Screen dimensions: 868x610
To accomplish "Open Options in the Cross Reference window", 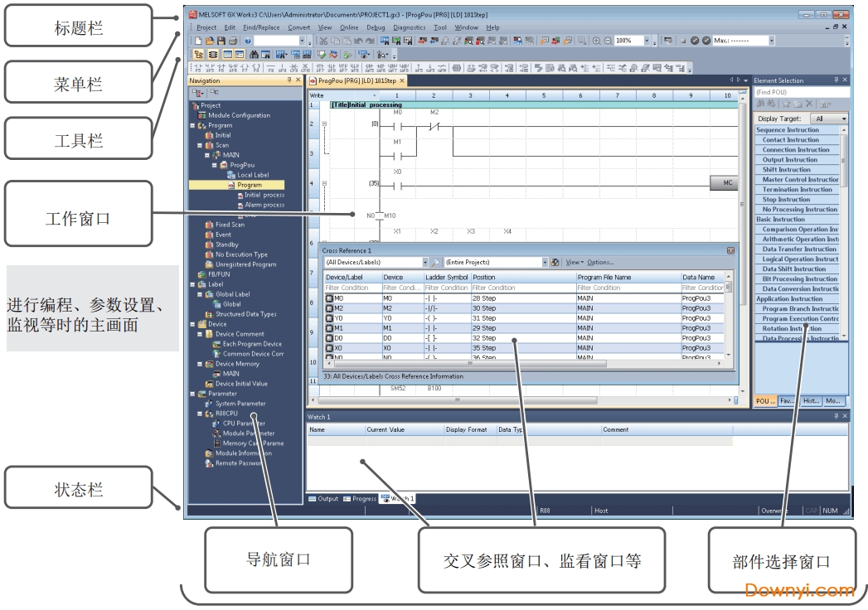I will click(x=599, y=262).
